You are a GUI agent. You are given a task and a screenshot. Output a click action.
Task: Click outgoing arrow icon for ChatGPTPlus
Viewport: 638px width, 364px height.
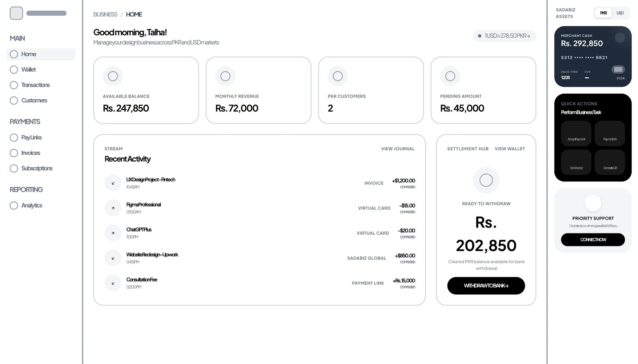[x=113, y=233]
